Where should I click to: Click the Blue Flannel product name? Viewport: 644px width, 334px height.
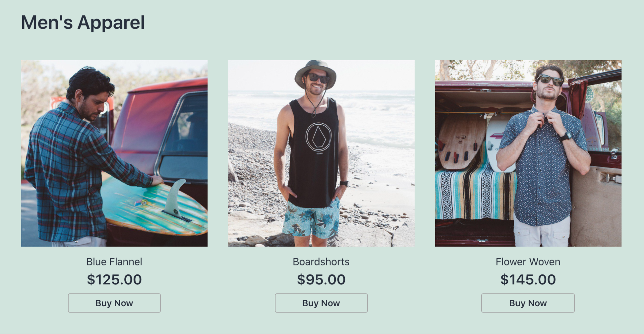coord(114,262)
